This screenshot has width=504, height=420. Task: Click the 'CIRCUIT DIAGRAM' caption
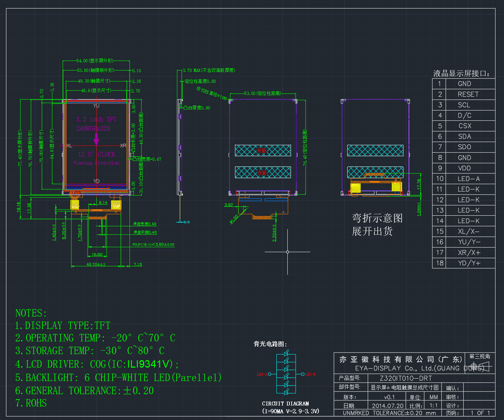285,403
